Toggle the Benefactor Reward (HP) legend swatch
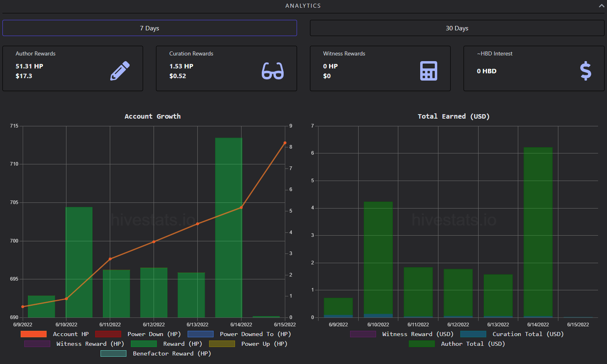This screenshot has height=364, width=607. click(x=113, y=353)
